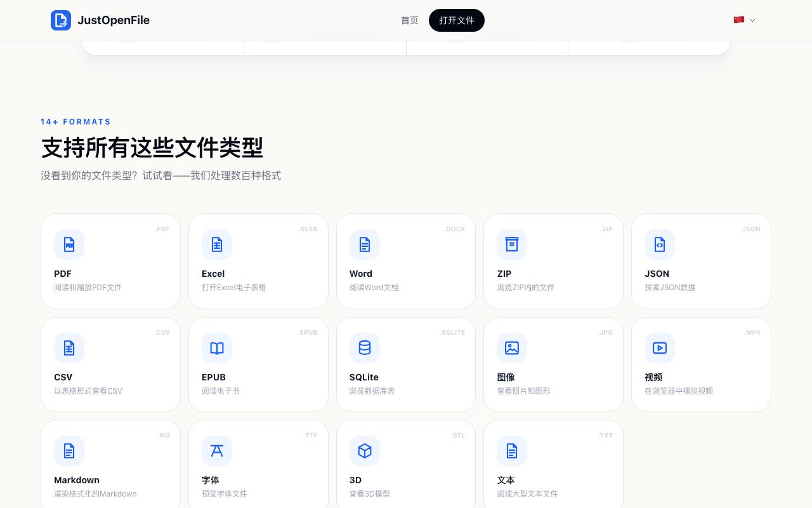
Task: Click the 3D cube icon
Action: tap(365, 451)
